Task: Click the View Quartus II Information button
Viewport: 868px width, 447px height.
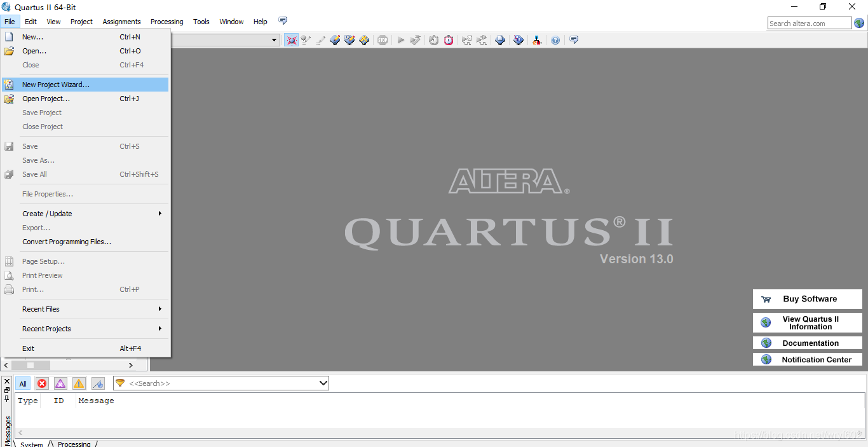Action: [x=808, y=323]
